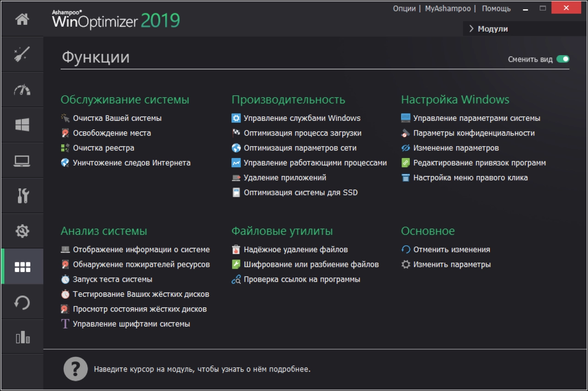Open Тестирование Ваших жёстких дисков
This screenshot has width=588, height=391.
[141, 294]
